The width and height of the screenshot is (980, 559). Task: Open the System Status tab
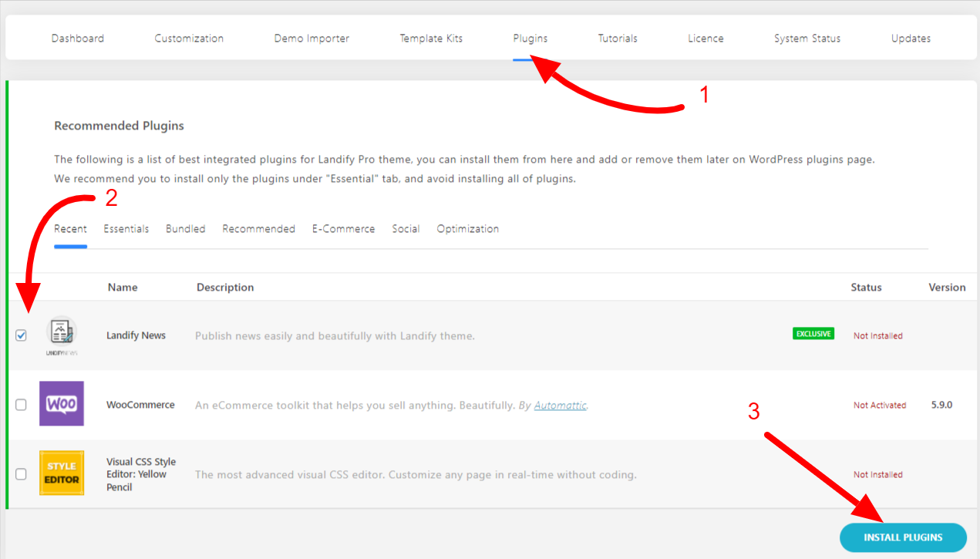point(807,39)
